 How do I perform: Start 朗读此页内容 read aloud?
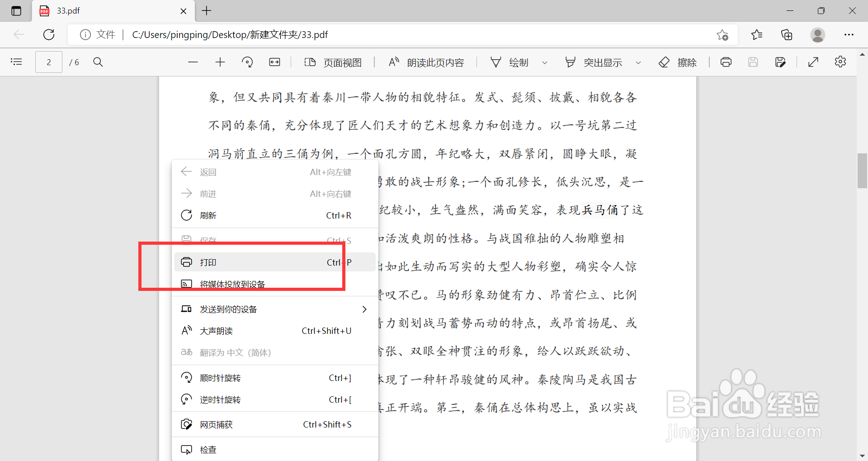[x=426, y=62]
